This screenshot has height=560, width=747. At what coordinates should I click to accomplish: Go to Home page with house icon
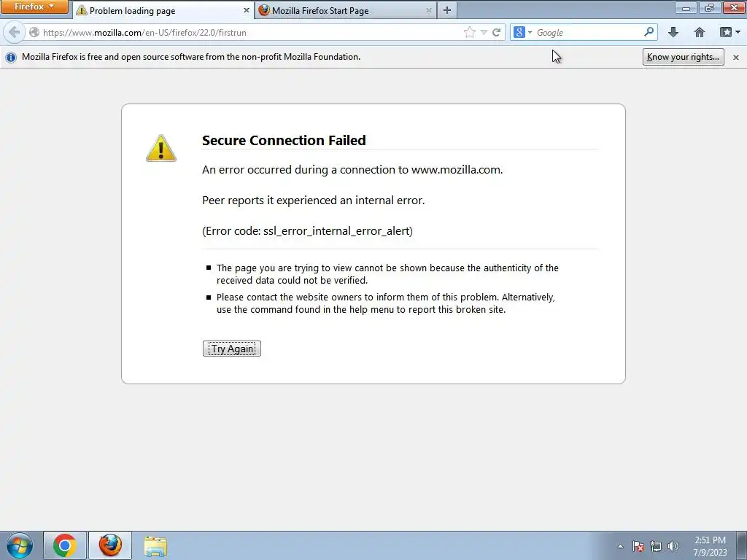700,32
